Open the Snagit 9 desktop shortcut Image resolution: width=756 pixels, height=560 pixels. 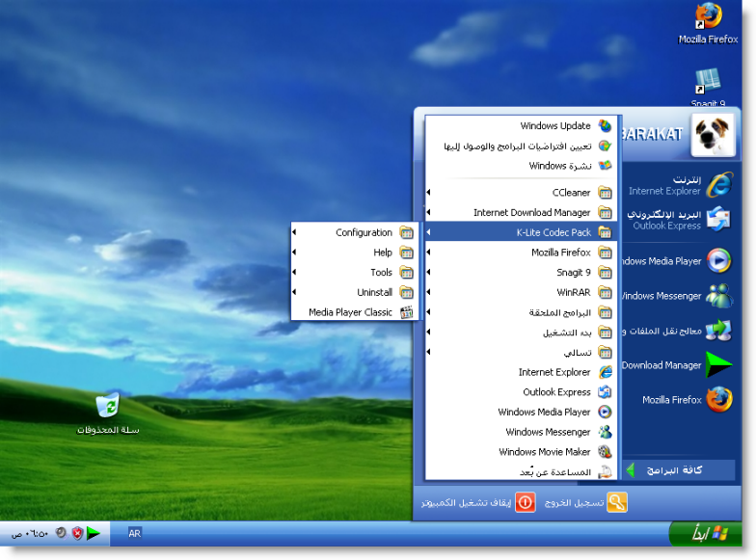[708, 88]
